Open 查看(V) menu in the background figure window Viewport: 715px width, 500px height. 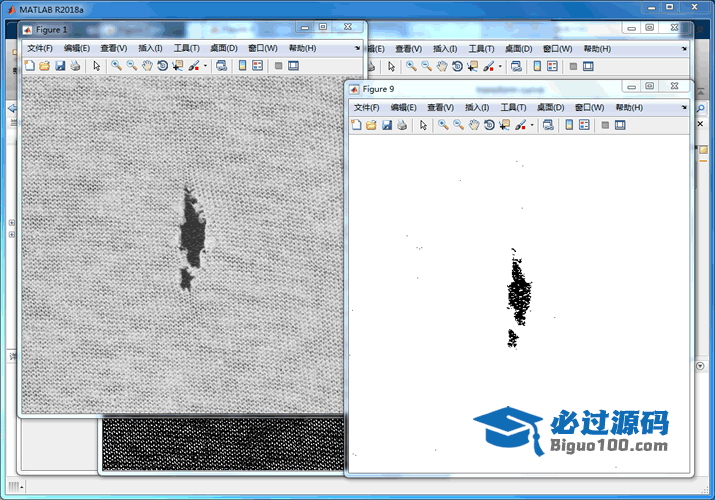coord(409,49)
